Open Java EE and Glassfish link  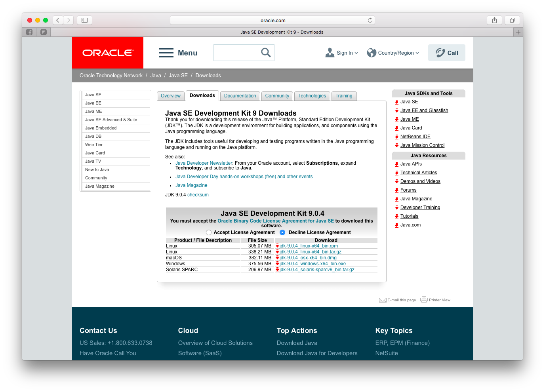424,110
